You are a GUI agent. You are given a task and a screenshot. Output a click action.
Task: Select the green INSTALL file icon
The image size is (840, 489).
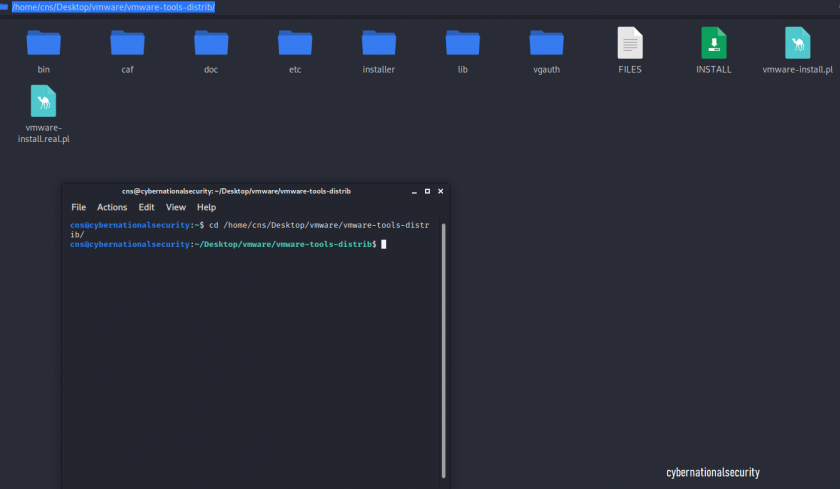point(714,43)
